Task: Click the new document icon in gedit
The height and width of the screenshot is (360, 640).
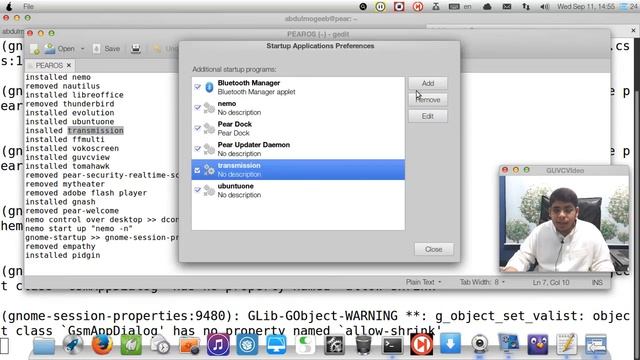Action: [35, 49]
